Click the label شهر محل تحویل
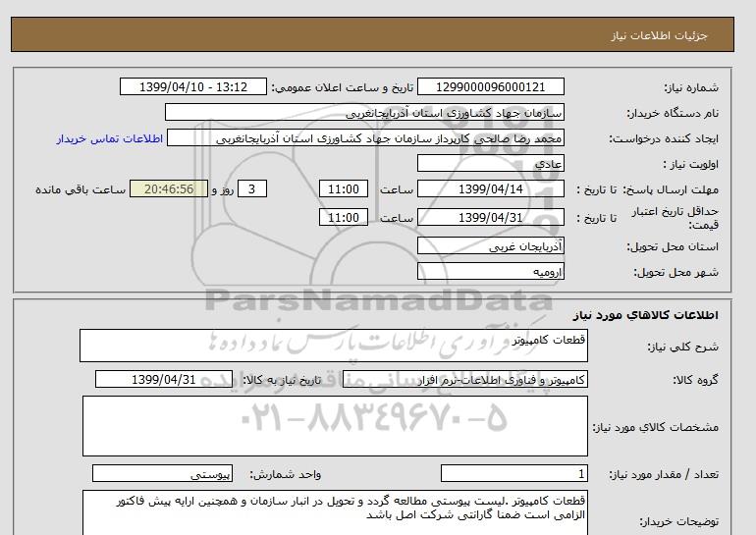This screenshot has width=756, height=535. pyautogui.click(x=675, y=272)
